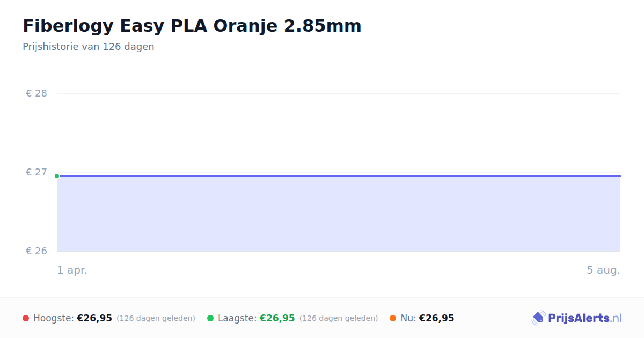Click the green dot beside Laagste
Screen dimensions: 644x338
[210, 318]
